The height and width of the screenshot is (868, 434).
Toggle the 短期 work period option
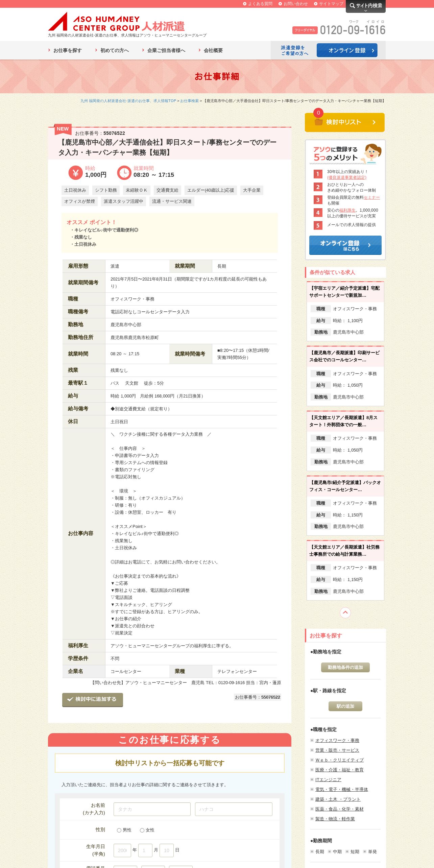(x=353, y=851)
